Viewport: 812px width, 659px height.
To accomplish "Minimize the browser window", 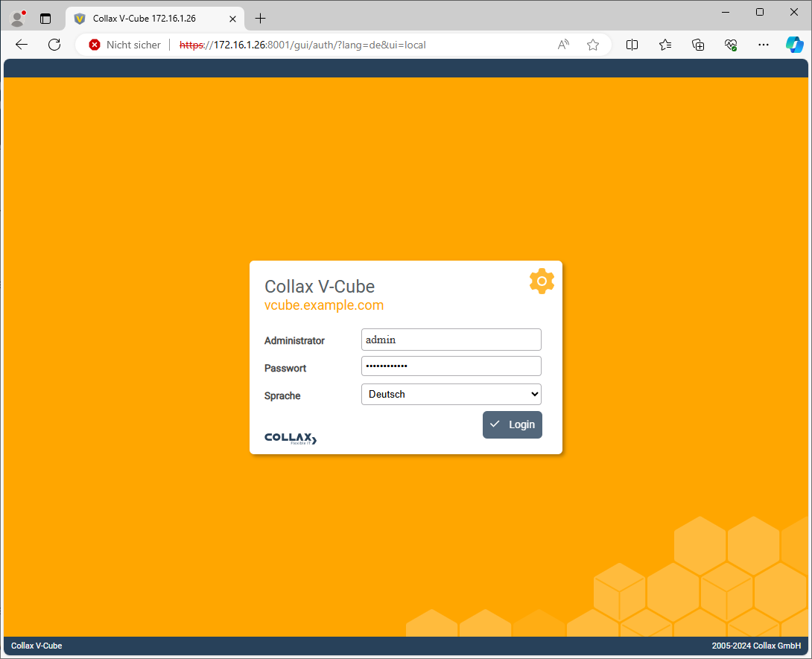I will point(726,12).
